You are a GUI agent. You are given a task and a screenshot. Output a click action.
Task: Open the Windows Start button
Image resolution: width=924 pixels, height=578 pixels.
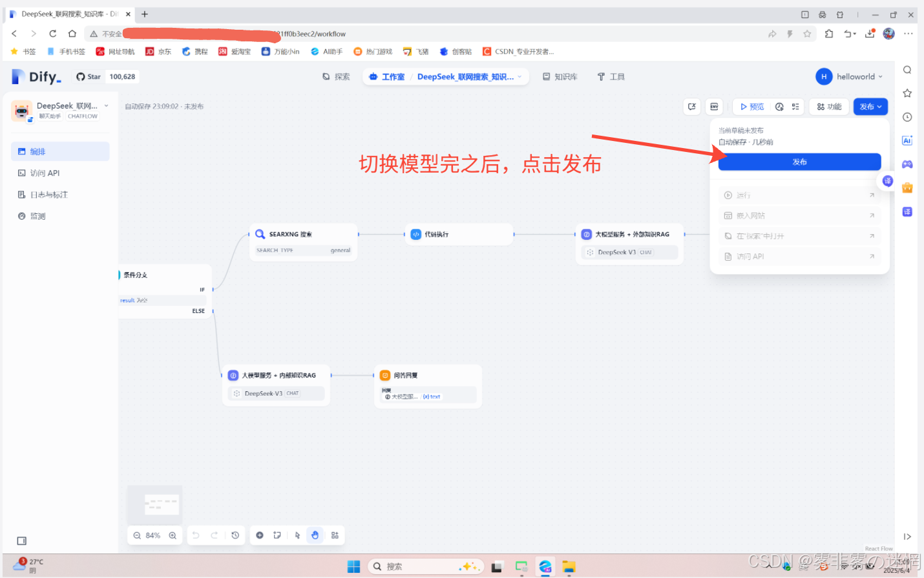pos(353,566)
